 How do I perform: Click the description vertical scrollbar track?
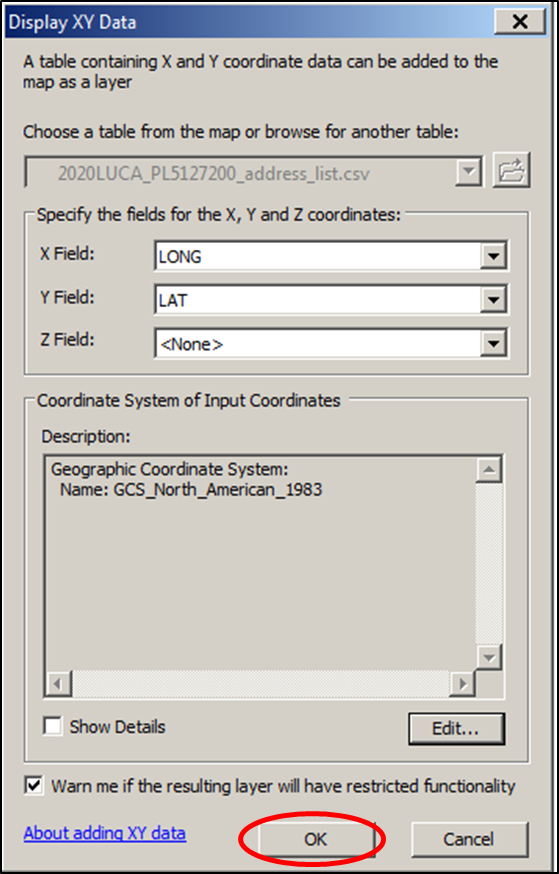[490, 564]
